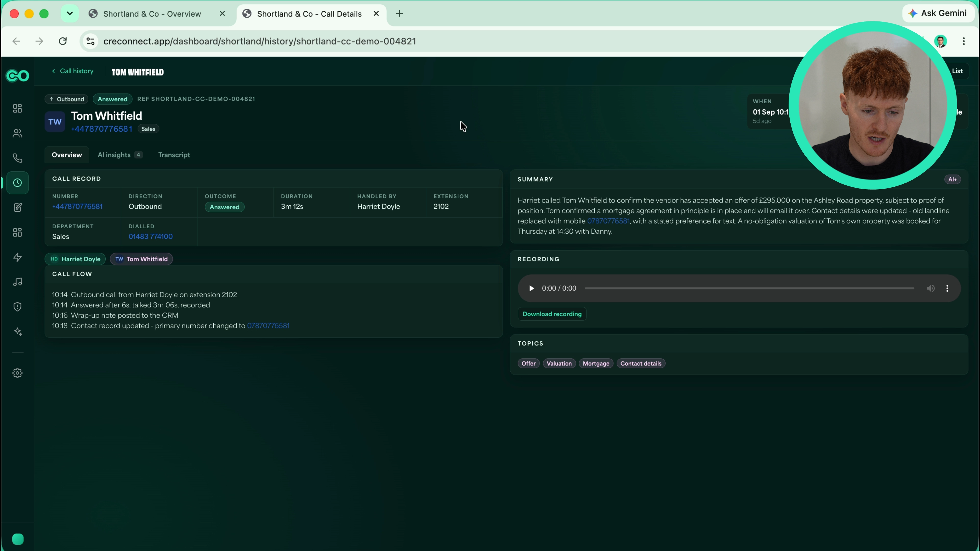Open the settings gear icon in the sidebar
980x551 pixels.
click(18, 373)
